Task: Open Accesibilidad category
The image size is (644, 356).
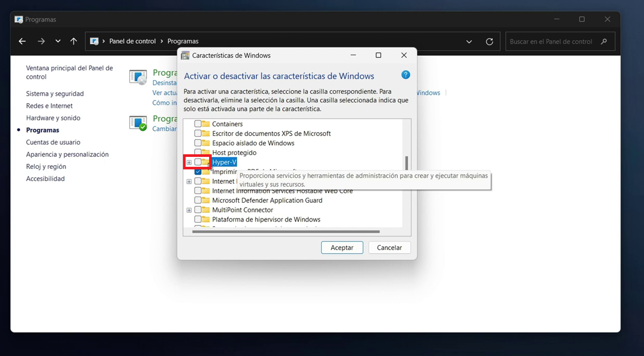Action: coord(45,179)
